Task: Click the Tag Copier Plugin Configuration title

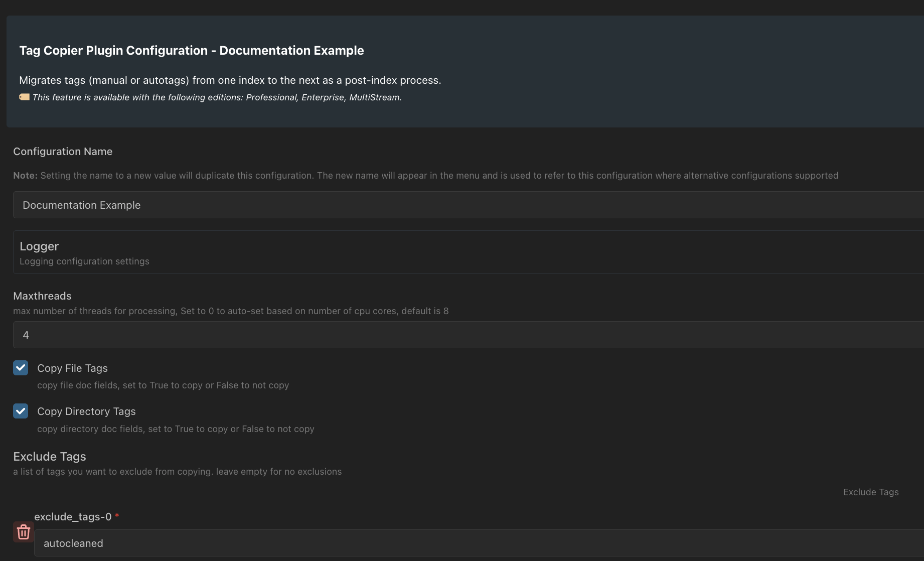Action: pos(192,51)
